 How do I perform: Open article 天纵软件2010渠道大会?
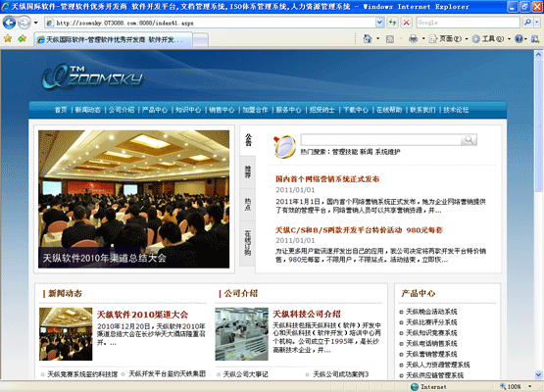click(x=142, y=315)
